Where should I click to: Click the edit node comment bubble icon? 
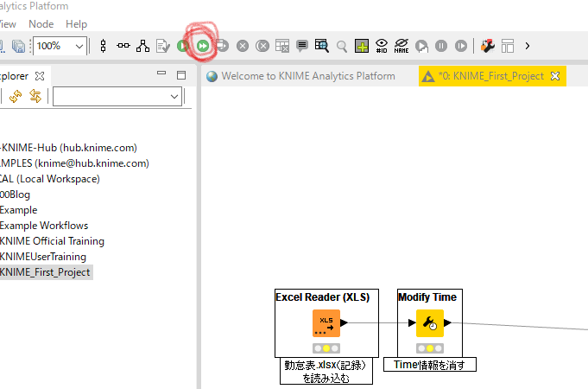tap(302, 46)
